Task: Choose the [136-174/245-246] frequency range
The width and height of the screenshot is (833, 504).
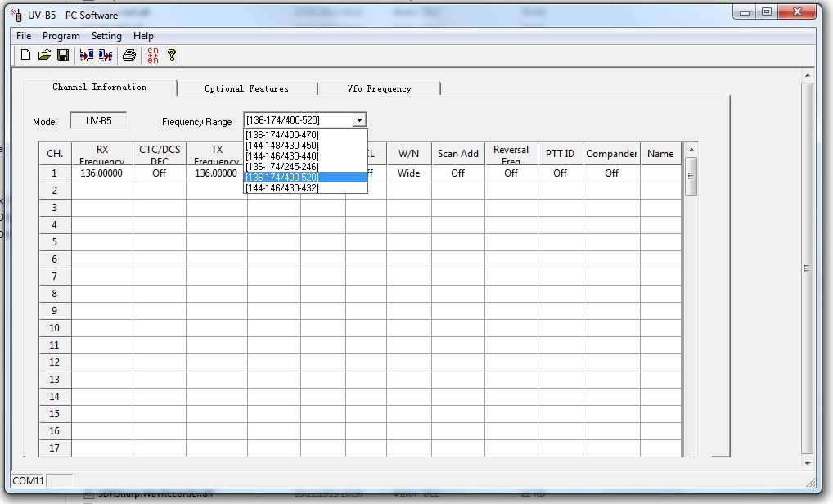Action: (x=305, y=167)
